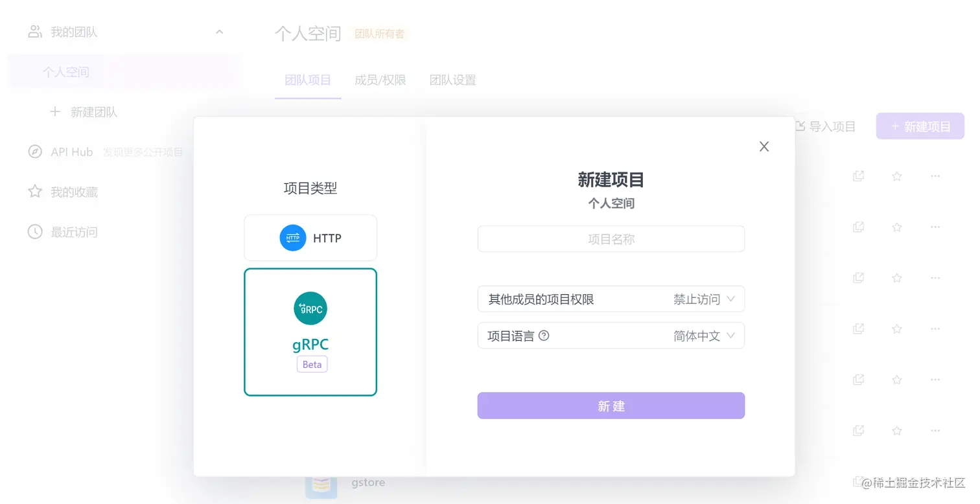Viewport: 980px width, 504px height.
Task: Star the fourth project row
Action: 897,329
